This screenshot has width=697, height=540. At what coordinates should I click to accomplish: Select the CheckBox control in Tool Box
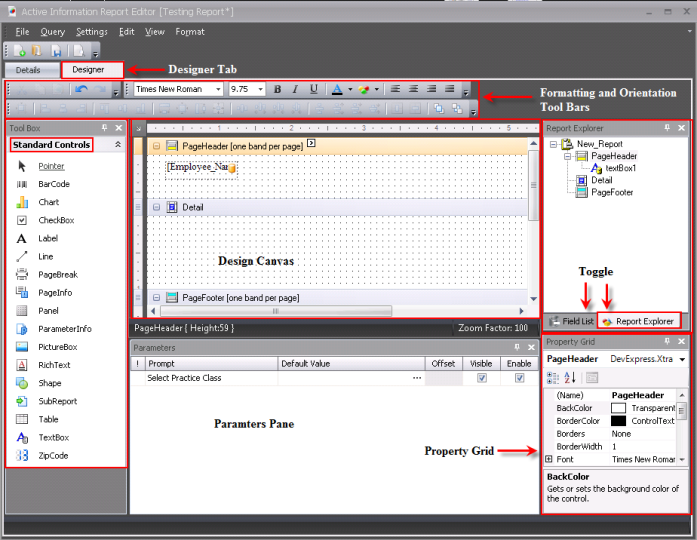tap(55, 220)
